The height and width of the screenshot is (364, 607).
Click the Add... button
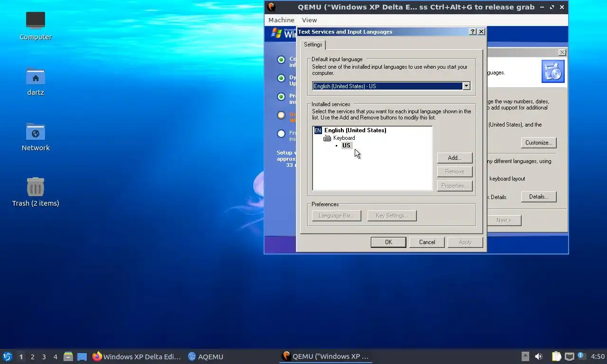pos(454,158)
